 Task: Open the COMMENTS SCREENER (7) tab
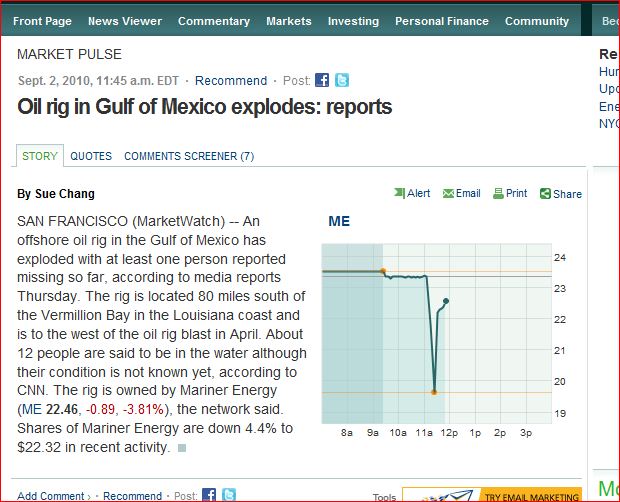pyautogui.click(x=189, y=156)
